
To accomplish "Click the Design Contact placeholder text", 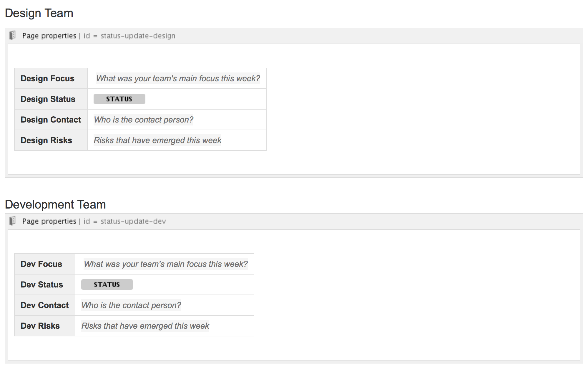I will [x=144, y=120].
